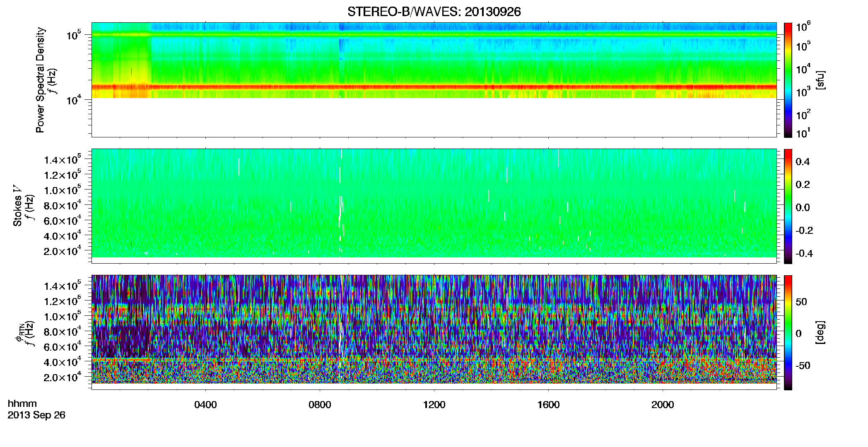
Task: Click the [sfu] unit label
Action: 820,80
